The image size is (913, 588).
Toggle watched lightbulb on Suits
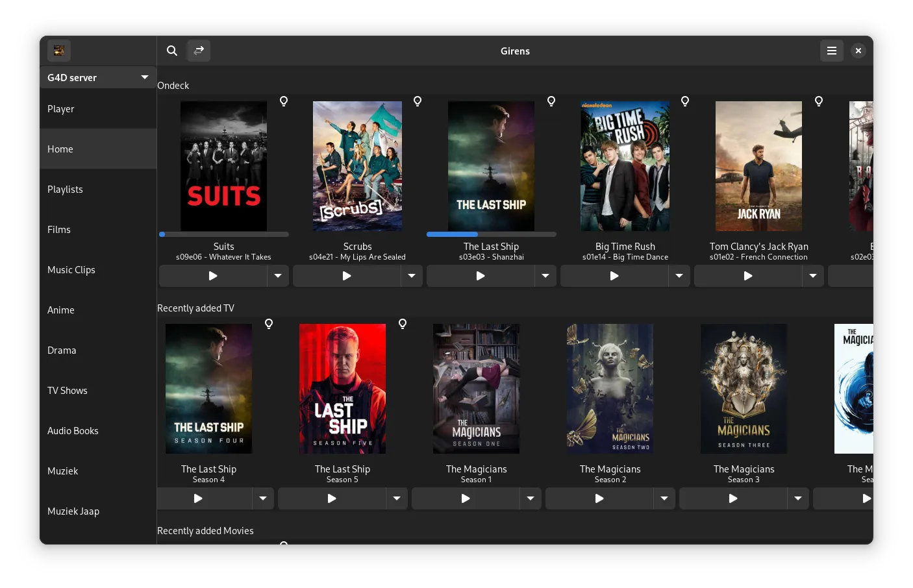284,101
